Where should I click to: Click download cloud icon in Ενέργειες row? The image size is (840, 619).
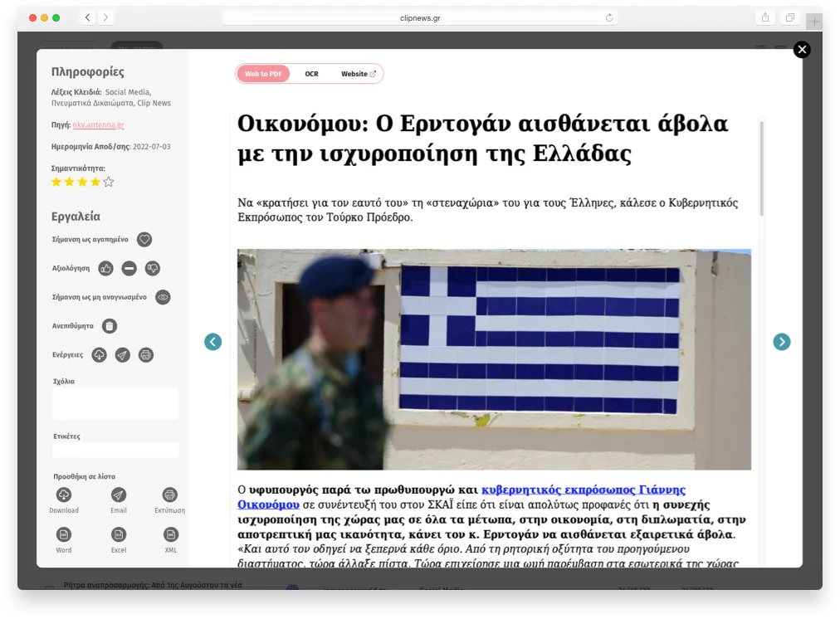(99, 355)
